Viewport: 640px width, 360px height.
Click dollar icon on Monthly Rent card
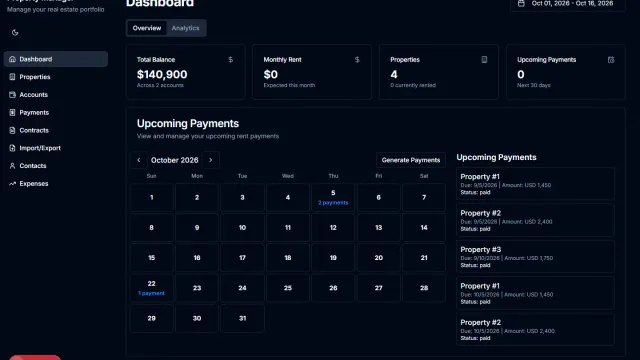click(x=357, y=60)
